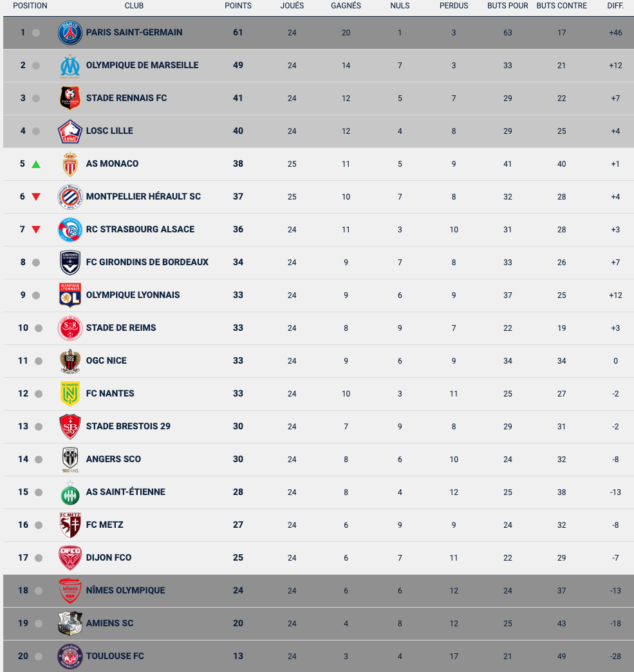Click the AS Monaco crest
Viewport: 634px width, 672px height.
tap(70, 164)
